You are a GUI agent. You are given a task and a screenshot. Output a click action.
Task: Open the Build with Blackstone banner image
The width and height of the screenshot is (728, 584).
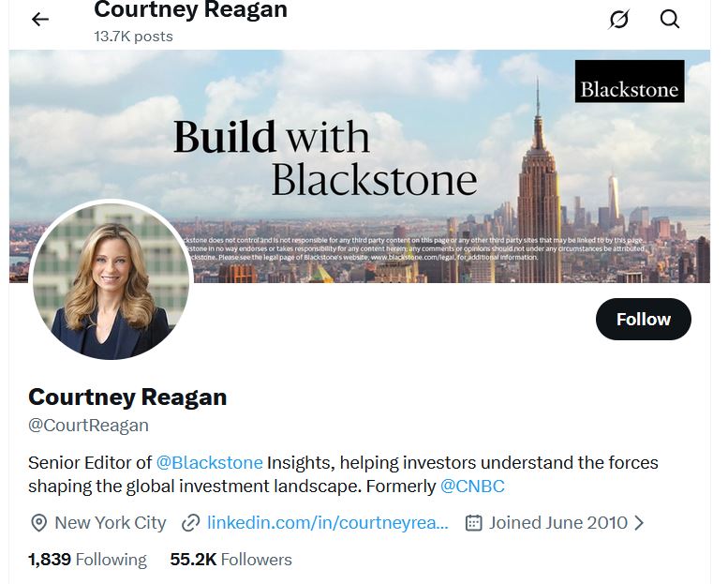[360, 166]
